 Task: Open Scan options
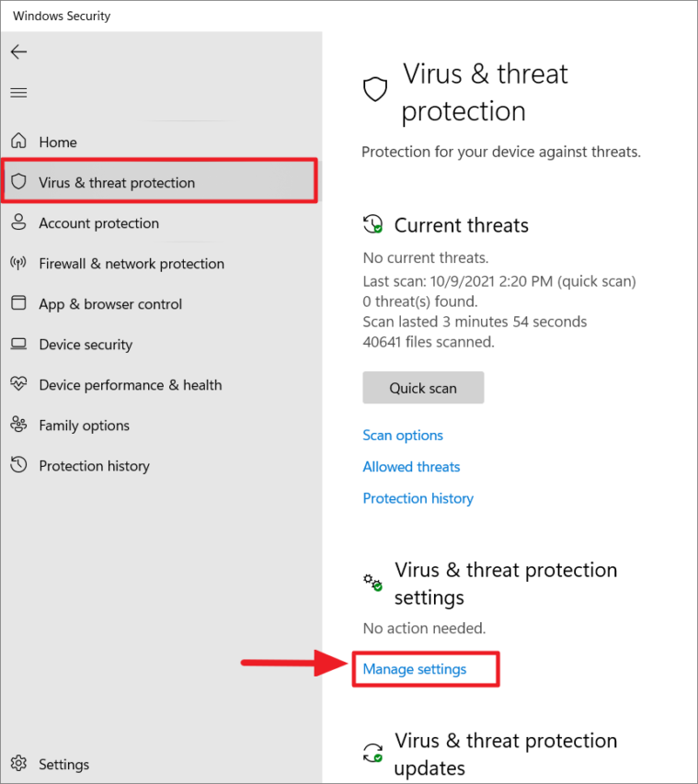click(402, 435)
